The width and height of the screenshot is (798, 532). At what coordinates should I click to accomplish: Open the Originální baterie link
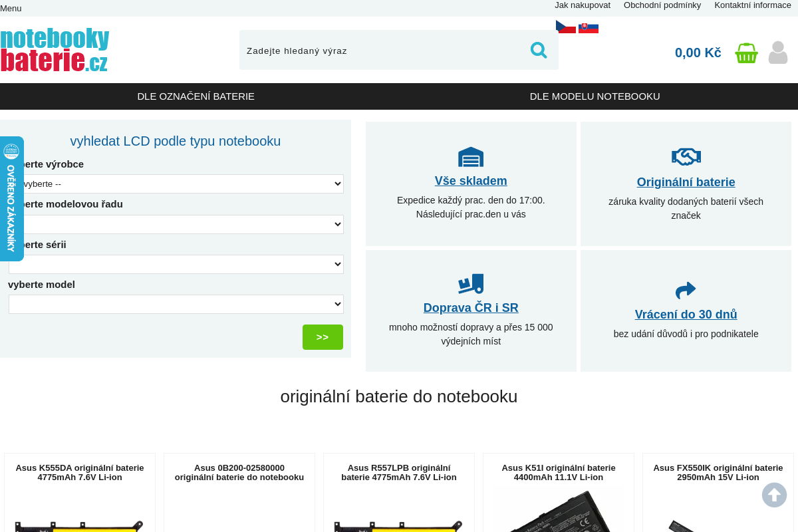point(686,182)
